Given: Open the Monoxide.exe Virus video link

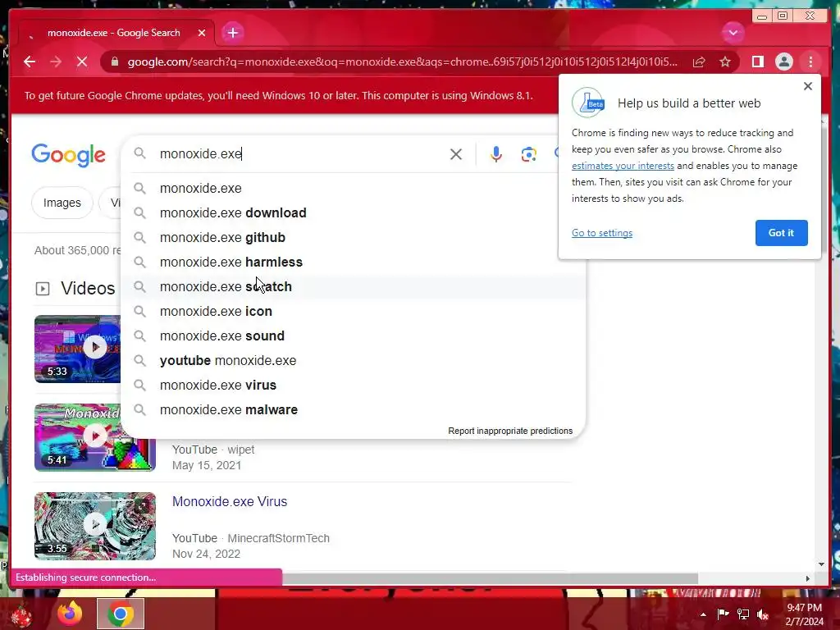Looking at the screenshot, I should pos(230,501).
